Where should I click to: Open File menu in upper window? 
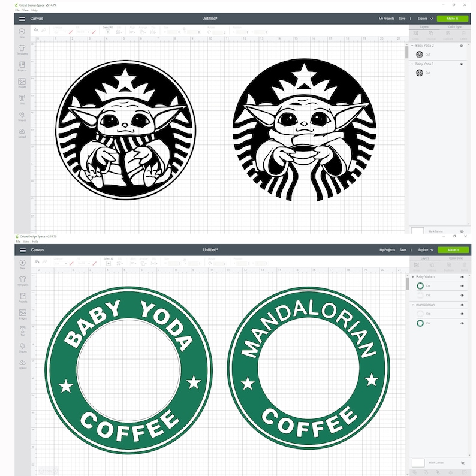click(x=17, y=10)
